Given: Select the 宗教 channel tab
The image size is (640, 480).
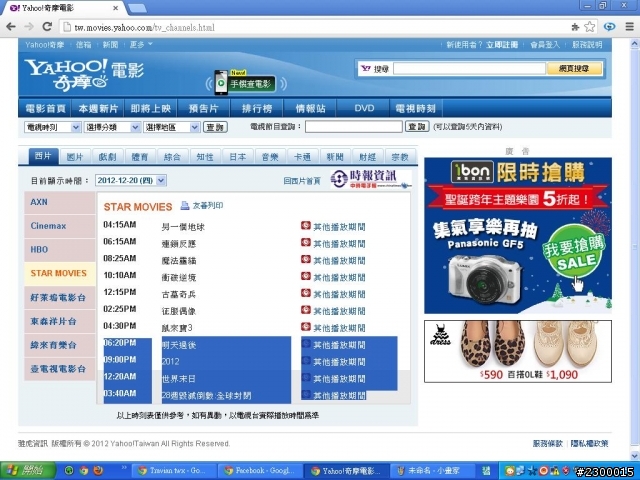Looking at the screenshot, I should 400,157.
